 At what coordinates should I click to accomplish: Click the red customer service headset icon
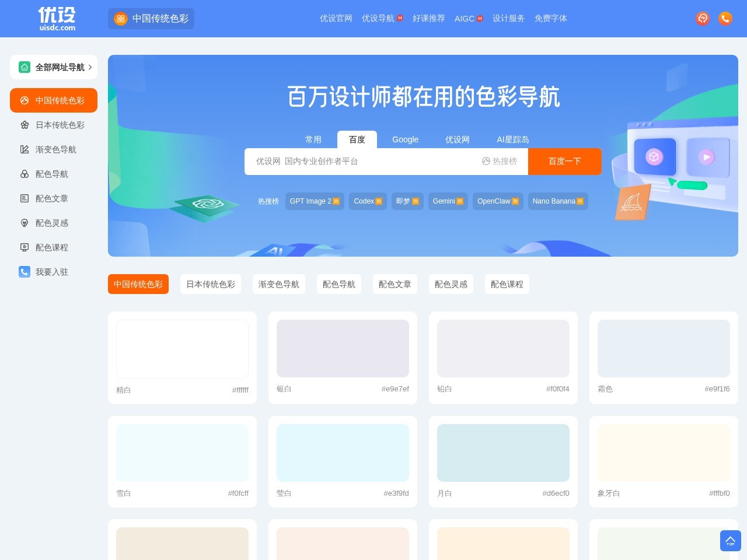click(703, 19)
